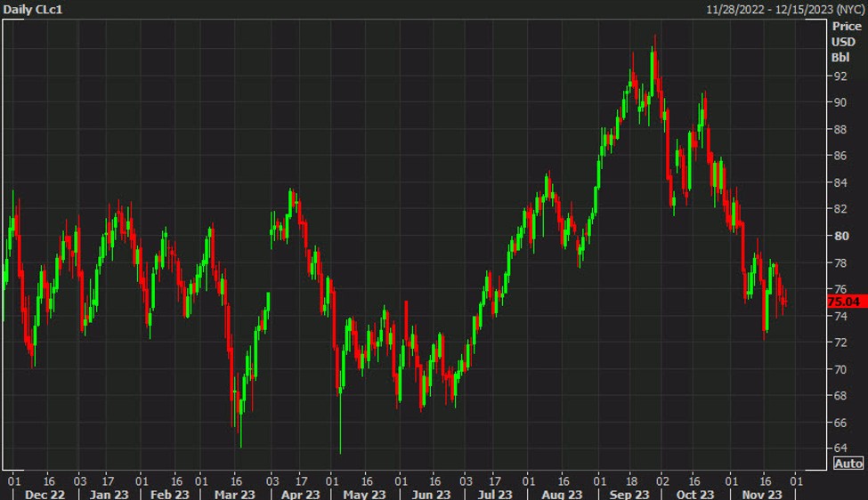
Task: Select the Mar 23 month label
Action: pyautogui.click(x=235, y=494)
